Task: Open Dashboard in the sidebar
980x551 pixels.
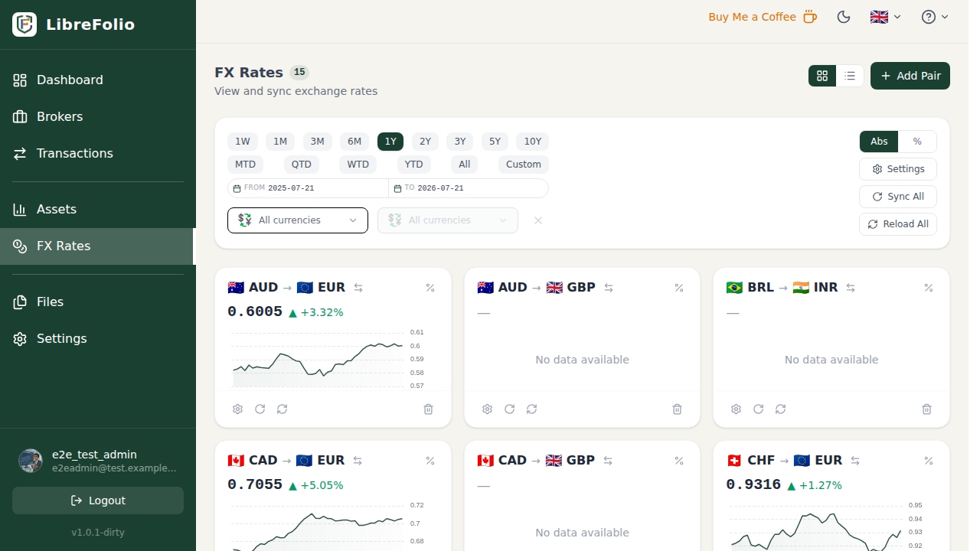Action: pyautogui.click(x=98, y=80)
